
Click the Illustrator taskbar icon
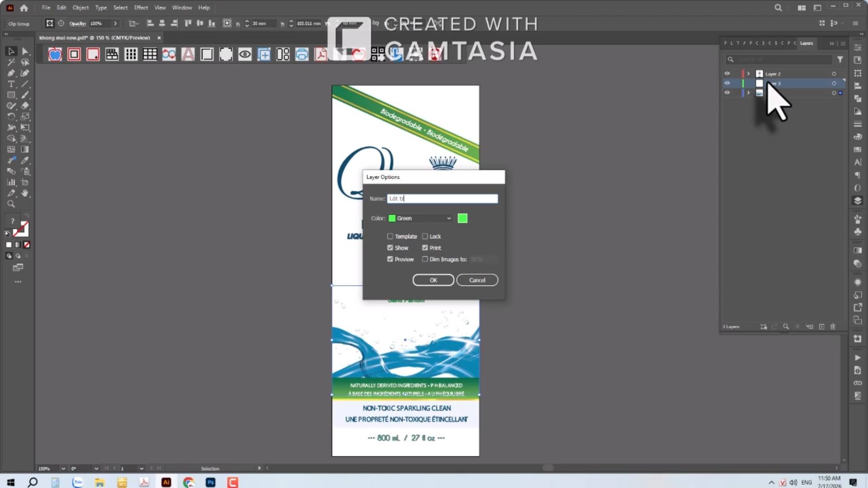166,482
